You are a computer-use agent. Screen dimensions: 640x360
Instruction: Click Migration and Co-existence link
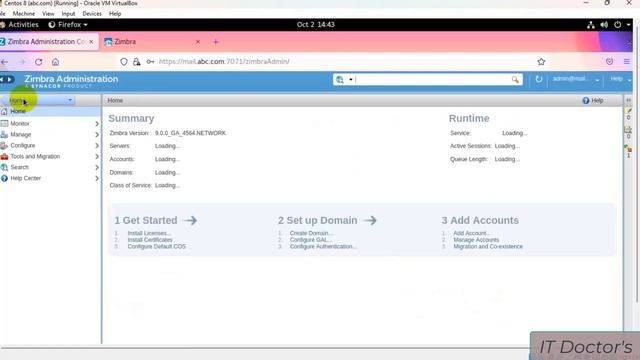pyautogui.click(x=488, y=247)
